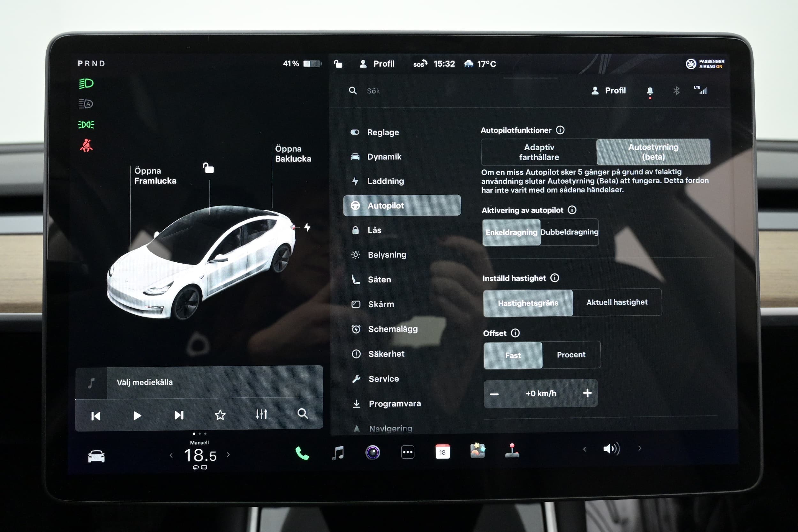
Task: Open Profil next to notification bell
Action: tap(608, 91)
